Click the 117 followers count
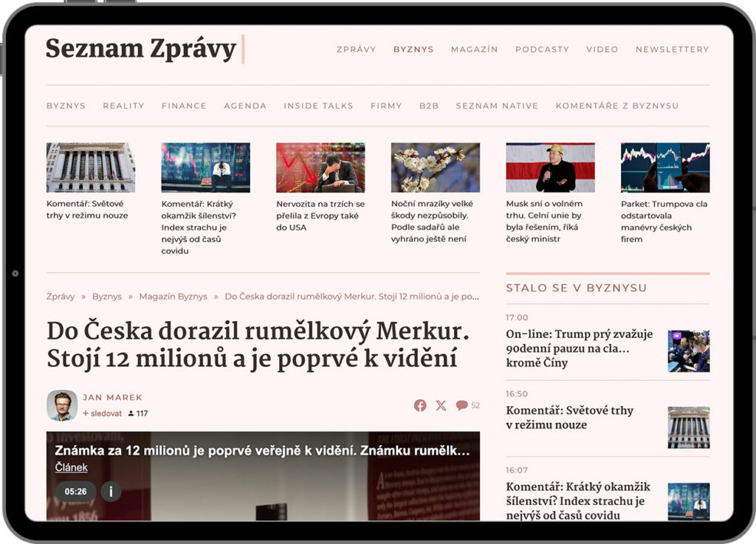The image size is (756, 544). coord(138,413)
